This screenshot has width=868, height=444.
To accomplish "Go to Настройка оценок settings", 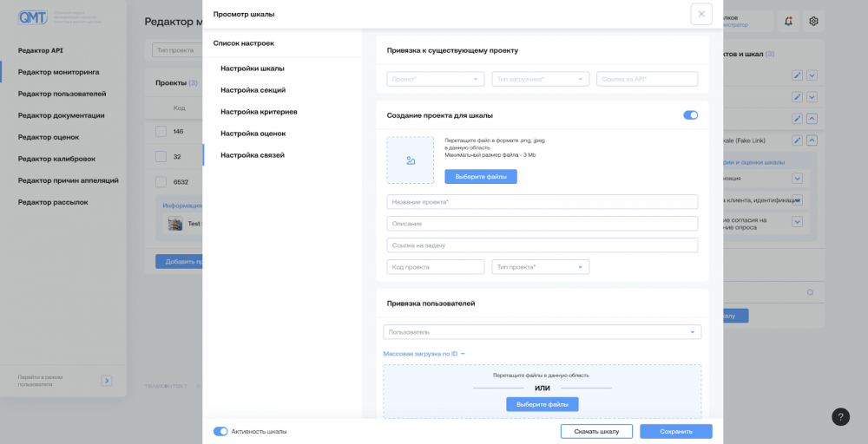I will [253, 134].
